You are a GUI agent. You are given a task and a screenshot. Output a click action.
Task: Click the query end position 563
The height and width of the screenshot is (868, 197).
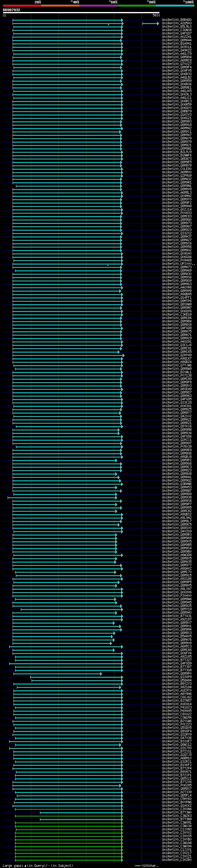[x=155, y=15]
